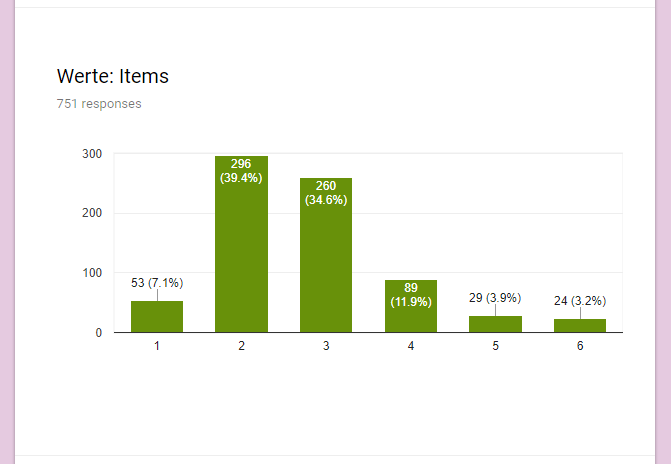Viewport: 671px width, 464px height.
Task: Click the bar for value 1
Action: [157, 316]
